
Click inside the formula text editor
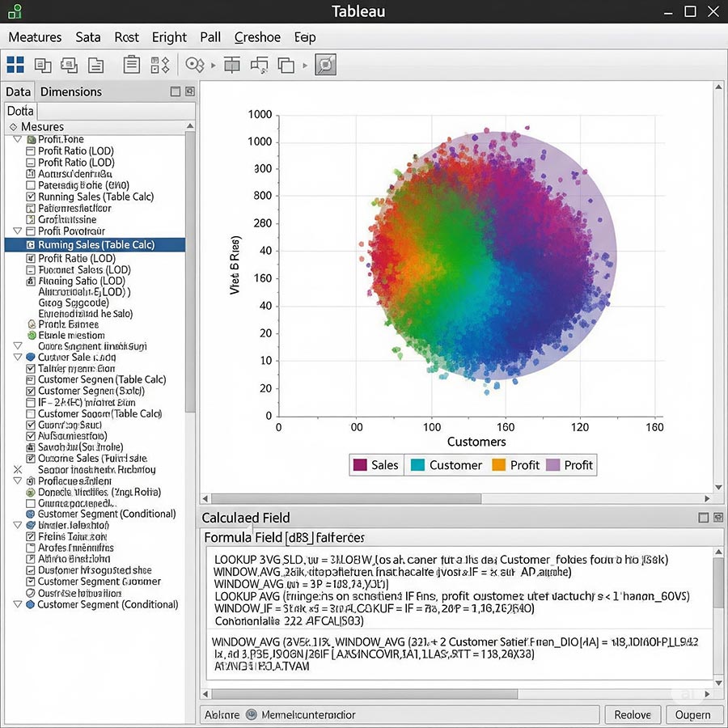(459, 613)
